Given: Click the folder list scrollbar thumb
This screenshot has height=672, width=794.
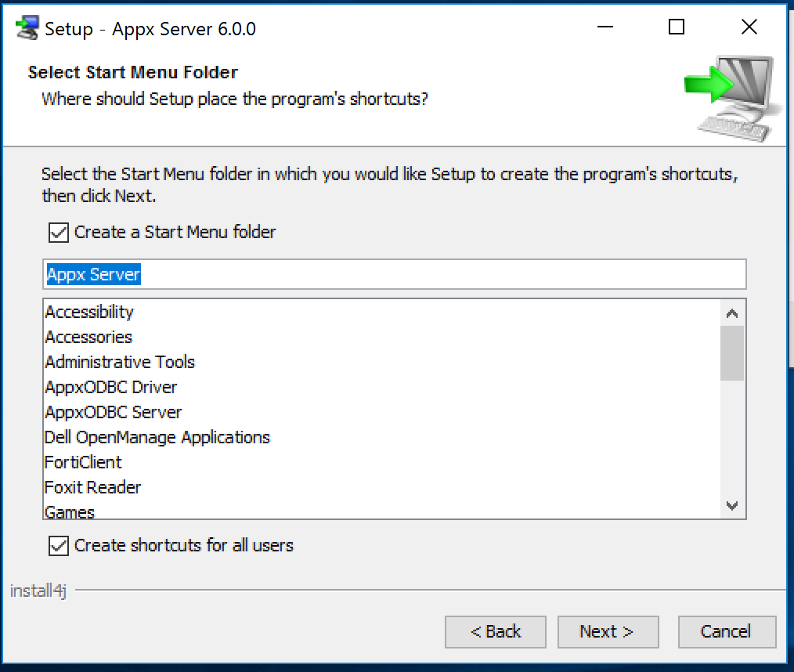Looking at the screenshot, I should click(731, 353).
